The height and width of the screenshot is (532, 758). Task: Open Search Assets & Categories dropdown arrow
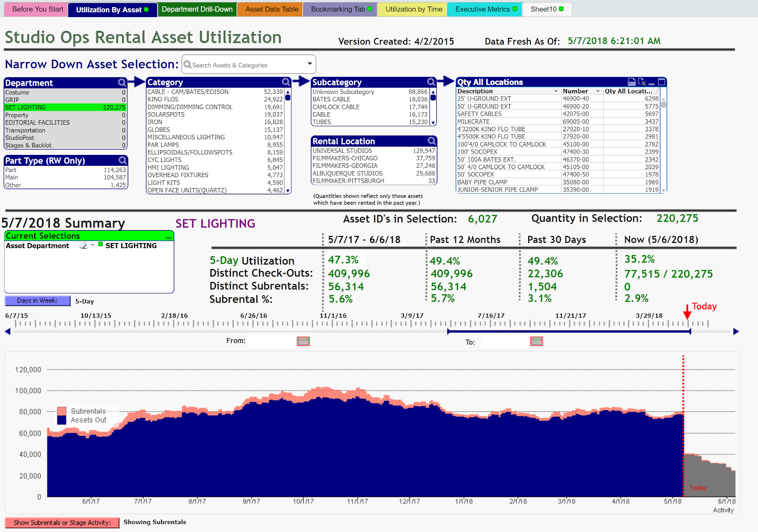click(x=310, y=63)
